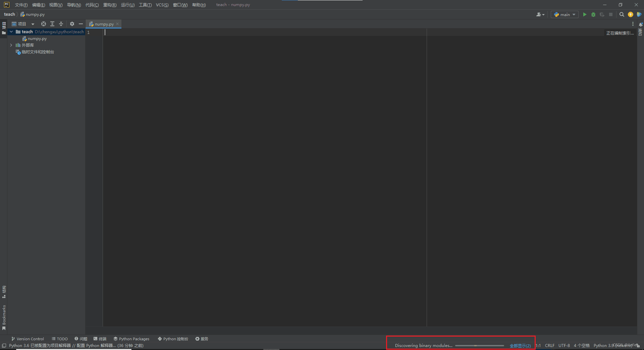The image size is (644, 350).
Task: Open the main run configuration dropdown
Action: pos(565,14)
